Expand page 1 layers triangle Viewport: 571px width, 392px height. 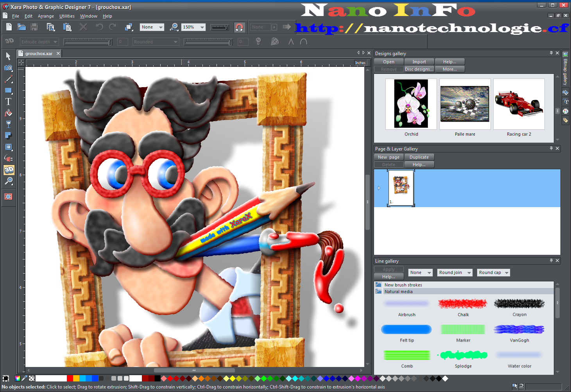pos(379,188)
